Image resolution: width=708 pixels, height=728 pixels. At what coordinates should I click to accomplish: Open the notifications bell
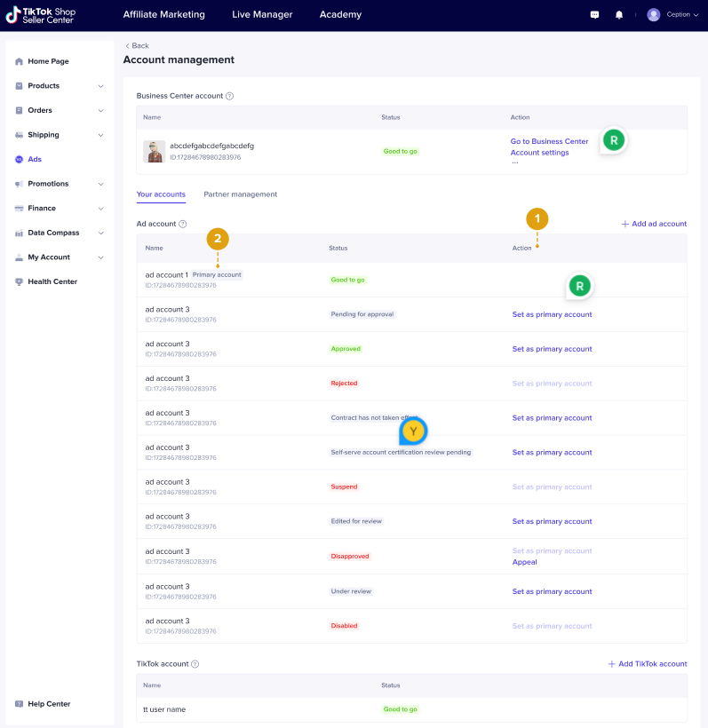pyautogui.click(x=619, y=15)
